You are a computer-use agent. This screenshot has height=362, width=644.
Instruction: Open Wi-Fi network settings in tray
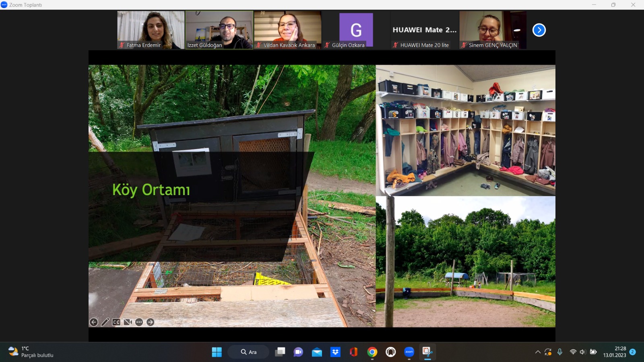tap(573, 352)
